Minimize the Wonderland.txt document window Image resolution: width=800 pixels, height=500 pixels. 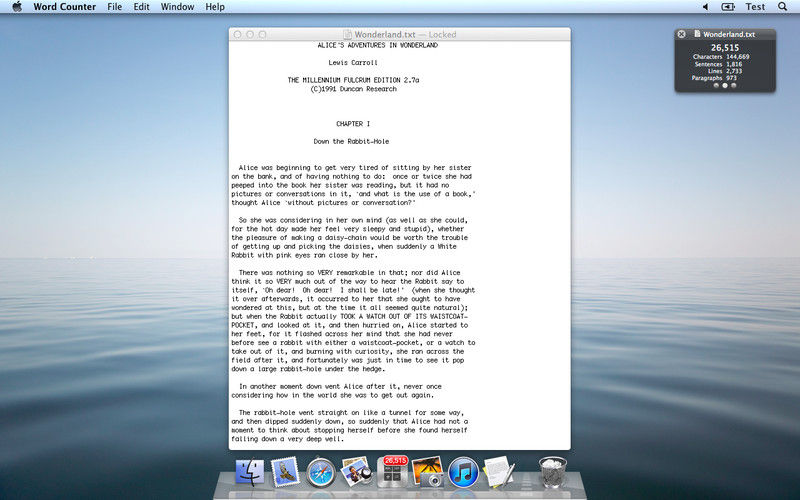click(249, 34)
